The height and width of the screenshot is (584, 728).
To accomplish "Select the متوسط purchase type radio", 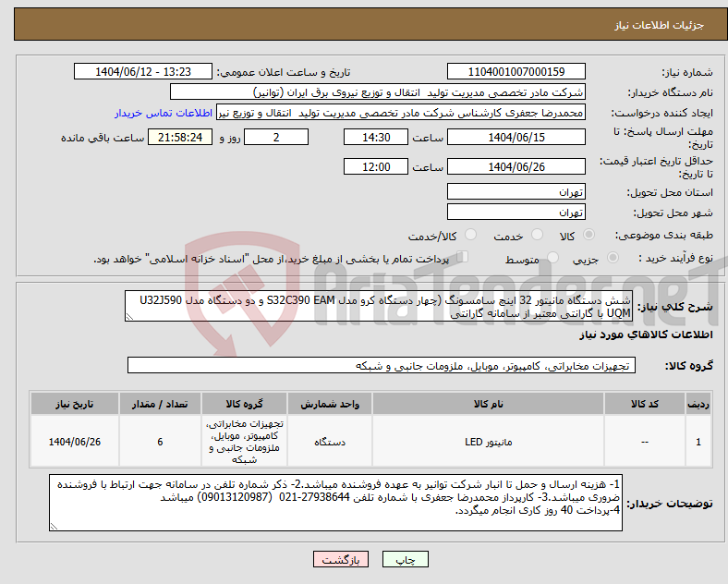I will [552, 258].
